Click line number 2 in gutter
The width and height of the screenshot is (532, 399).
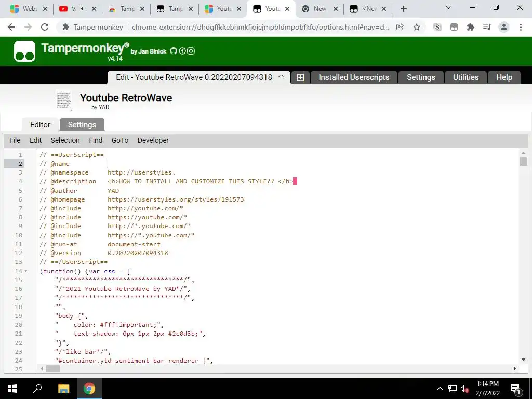coord(20,164)
